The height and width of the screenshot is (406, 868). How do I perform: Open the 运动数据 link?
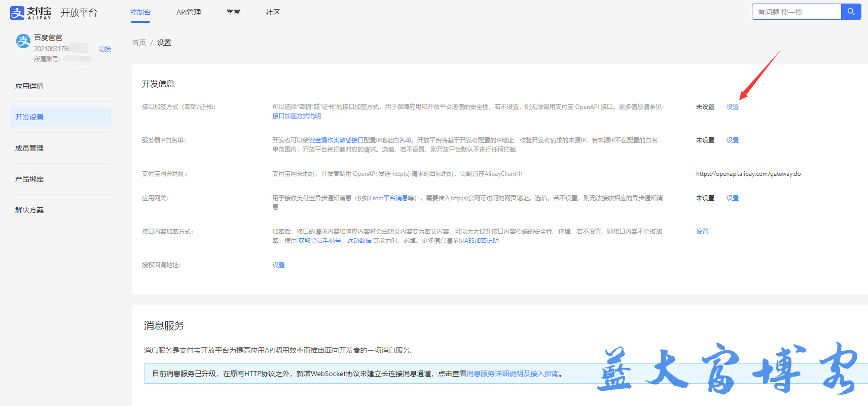[359, 241]
